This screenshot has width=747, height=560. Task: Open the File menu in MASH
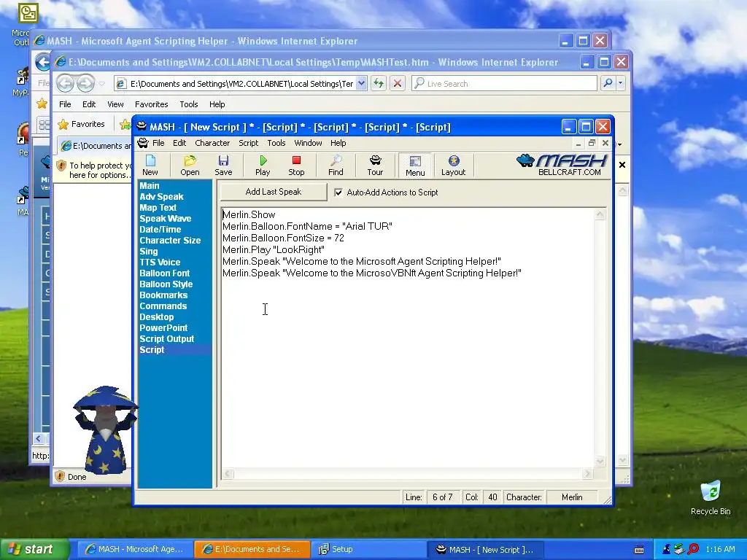[x=158, y=143]
